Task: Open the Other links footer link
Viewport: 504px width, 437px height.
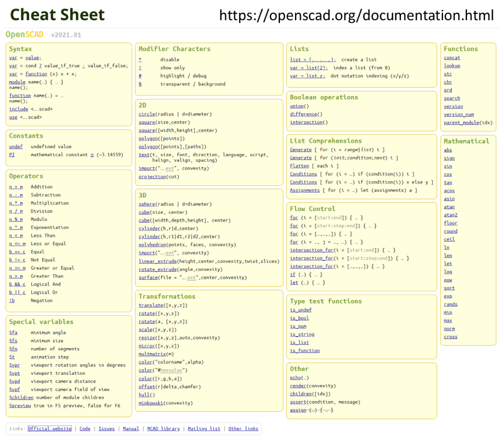Action: click(243, 429)
